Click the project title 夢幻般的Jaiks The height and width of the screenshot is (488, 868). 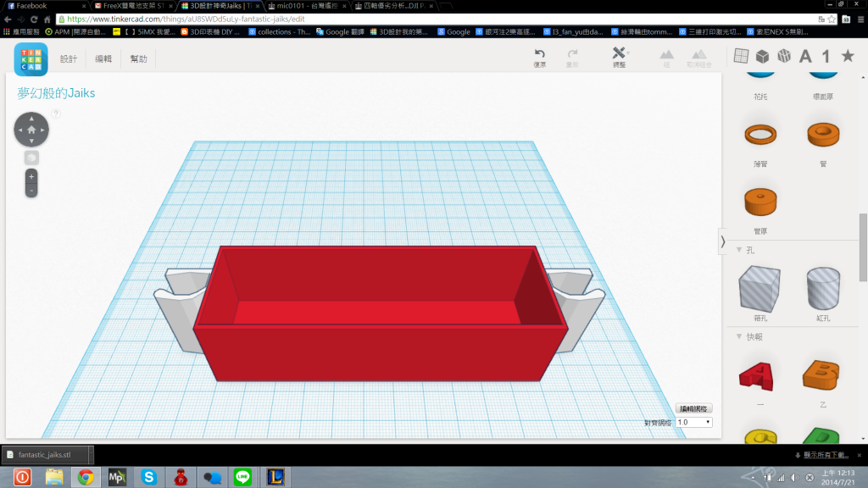click(57, 93)
